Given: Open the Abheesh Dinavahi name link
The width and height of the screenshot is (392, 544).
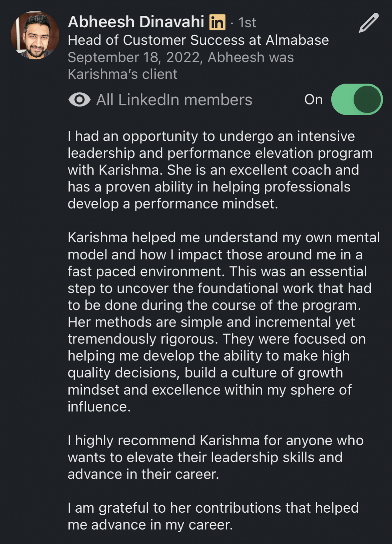Looking at the screenshot, I should pyautogui.click(x=136, y=22).
